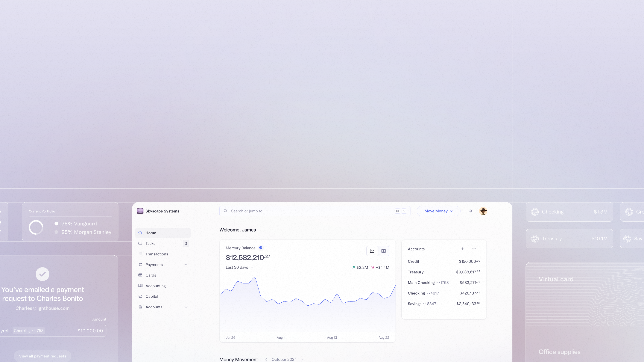Click the transfer arrows icon in Accounts panel
Screen dimensions: 644x362
pos(474,249)
